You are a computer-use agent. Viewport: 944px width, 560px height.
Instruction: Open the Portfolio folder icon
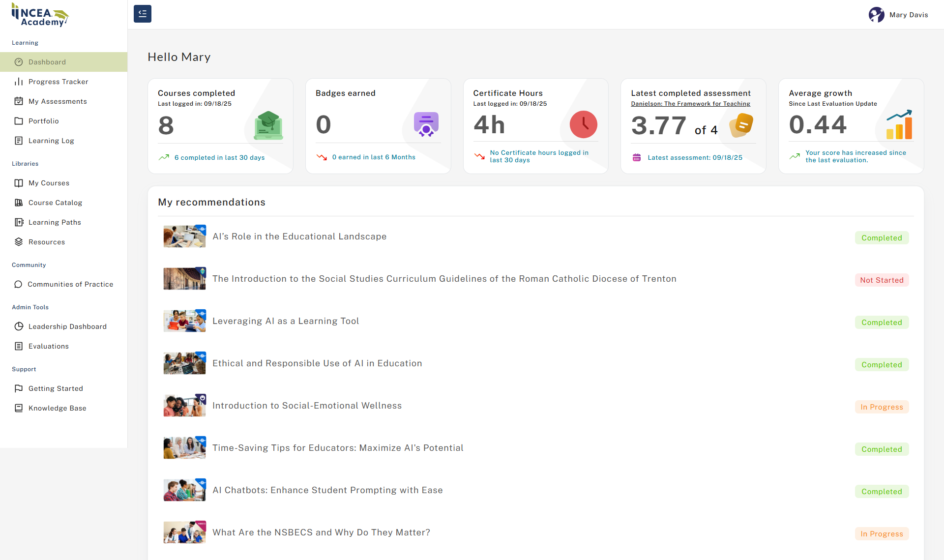pos(19,121)
